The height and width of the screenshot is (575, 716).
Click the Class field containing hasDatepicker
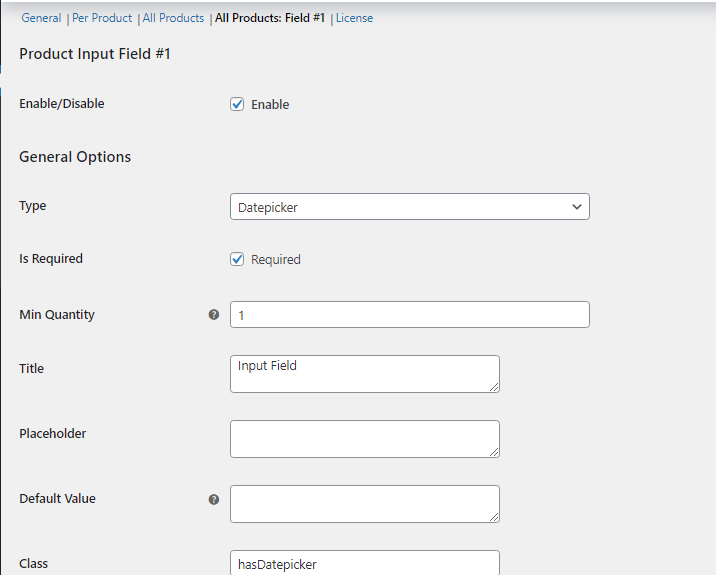pos(364,564)
